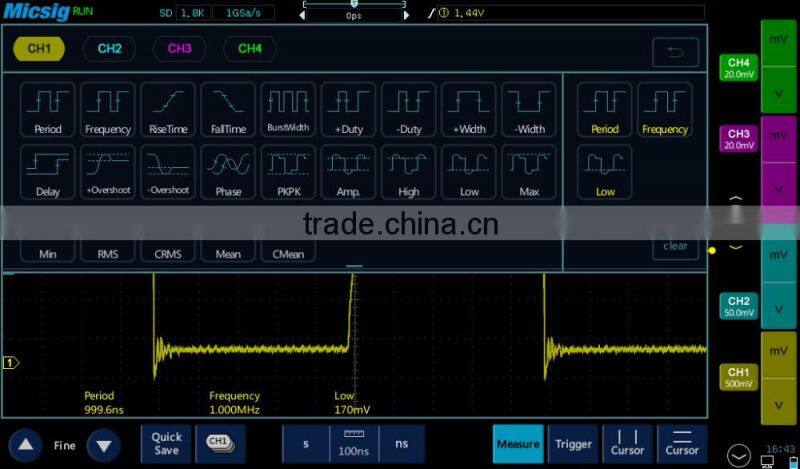Add the +Duty measurement
The height and width of the screenshot is (469, 800).
click(348, 110)
